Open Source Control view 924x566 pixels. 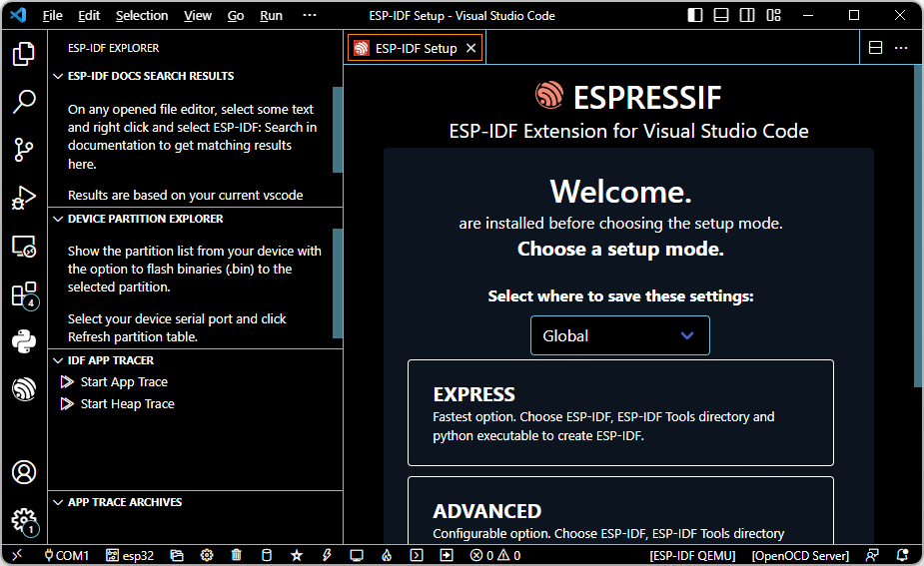tap(24, 150)
